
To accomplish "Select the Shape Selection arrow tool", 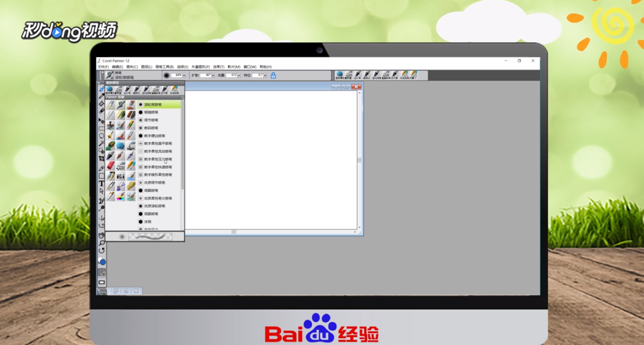I will (101, 191).
